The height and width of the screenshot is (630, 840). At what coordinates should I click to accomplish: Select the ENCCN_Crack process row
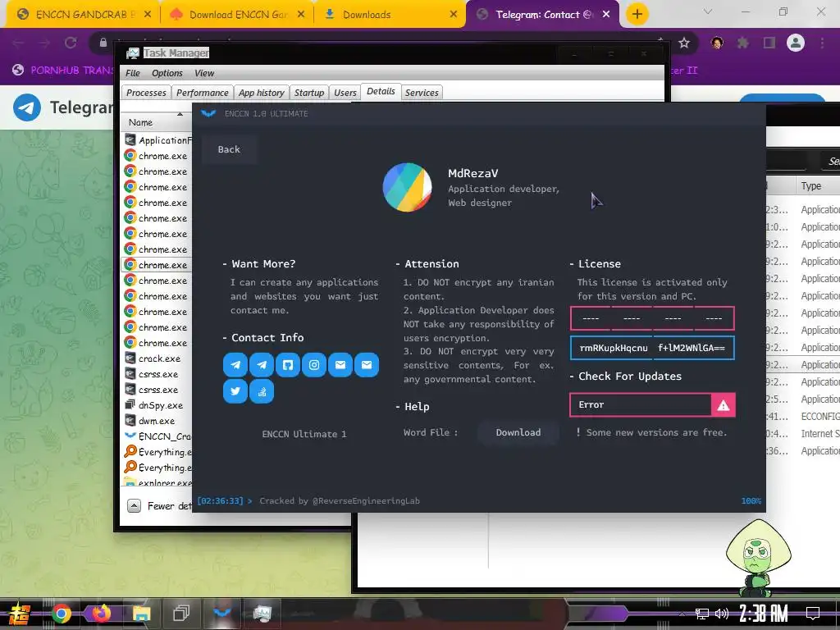(x=157, y=436)
